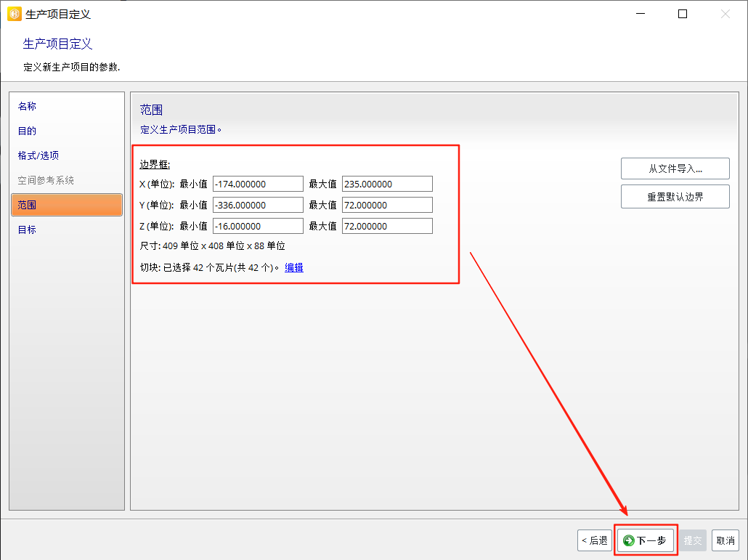Focus the X 最大值 field showing 235.000000
The width and height of the screenshot is (748, 560).
[387, 184]
